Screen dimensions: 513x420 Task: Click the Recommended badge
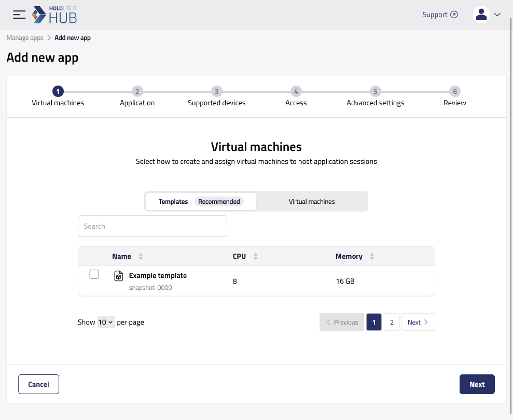(x=219, y=202)
